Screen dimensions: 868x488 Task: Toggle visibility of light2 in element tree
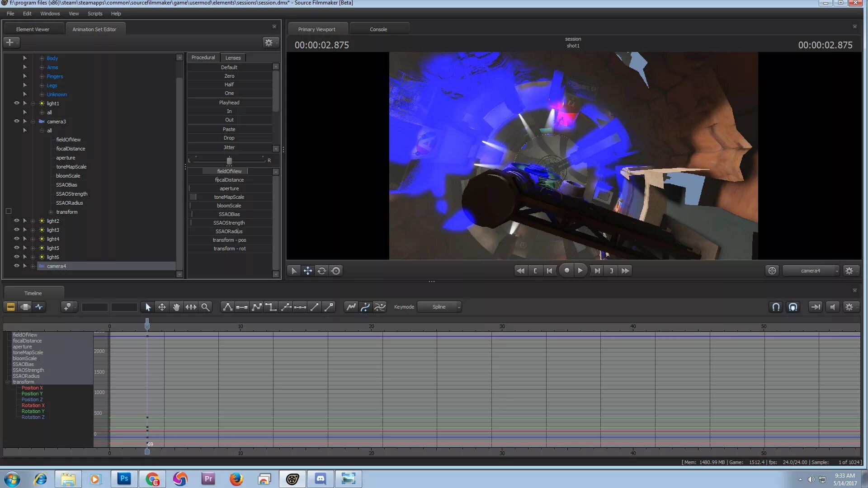point(16,221)
